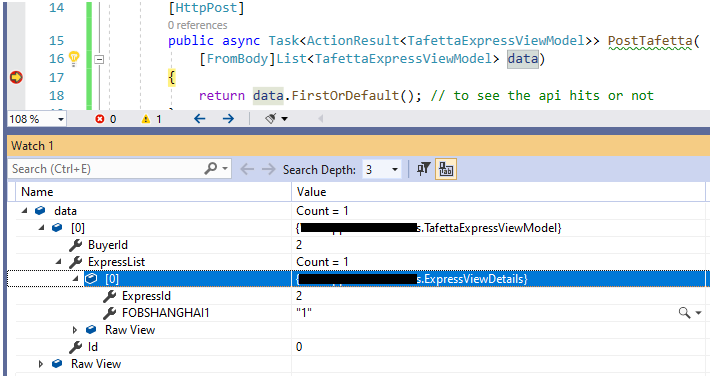Open the text visualizer magnifier for FOBSHANGHAI1
The width and height of the screenshot is (711, 376).
click(684, 313)
